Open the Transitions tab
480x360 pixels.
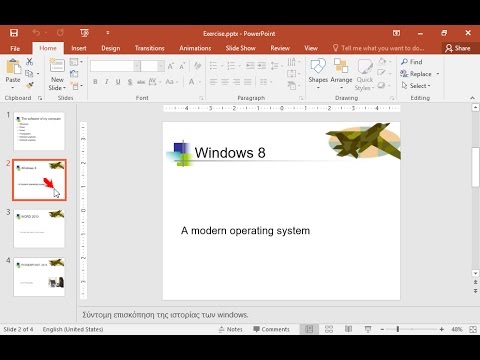pyautogui.click(x=150, y=48)
